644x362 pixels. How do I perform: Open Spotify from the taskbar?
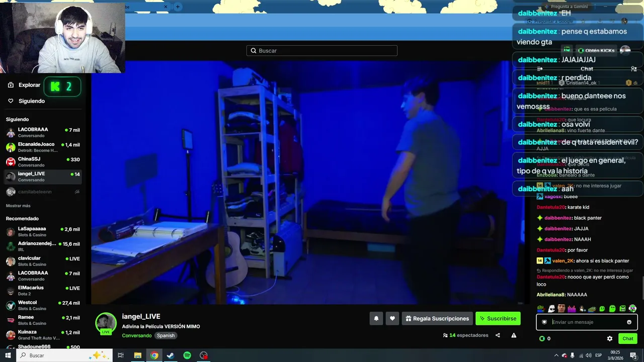(x=187, y=355)
